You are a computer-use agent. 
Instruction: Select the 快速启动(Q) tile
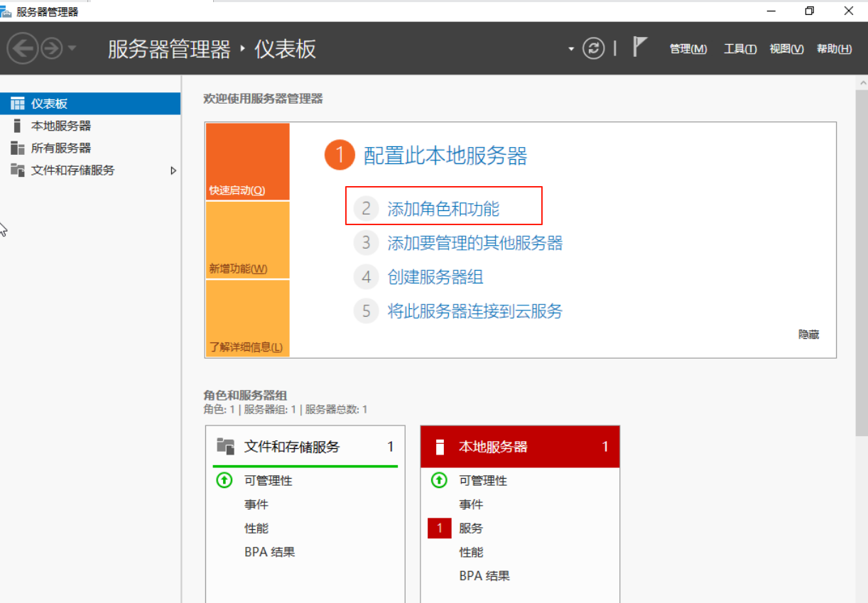point(247,162)
